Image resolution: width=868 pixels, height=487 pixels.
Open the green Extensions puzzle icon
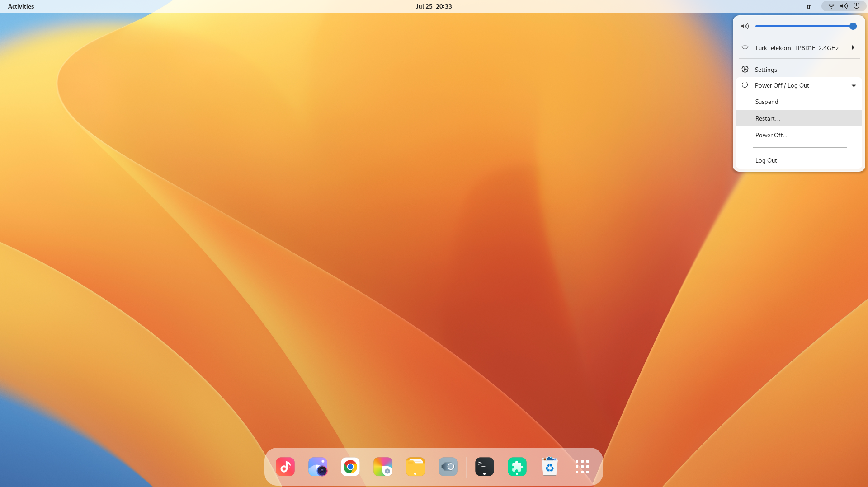click(517, 467)
